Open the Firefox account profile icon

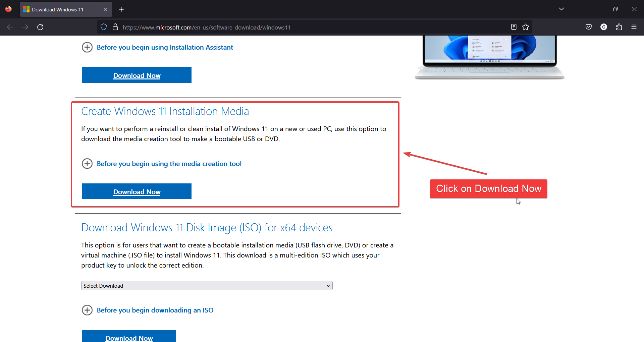tap(604, 27)
